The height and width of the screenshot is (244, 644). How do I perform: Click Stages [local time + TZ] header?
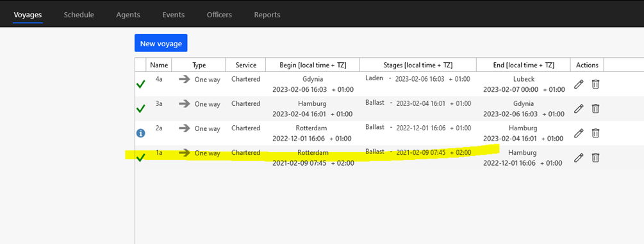point(418,65)
